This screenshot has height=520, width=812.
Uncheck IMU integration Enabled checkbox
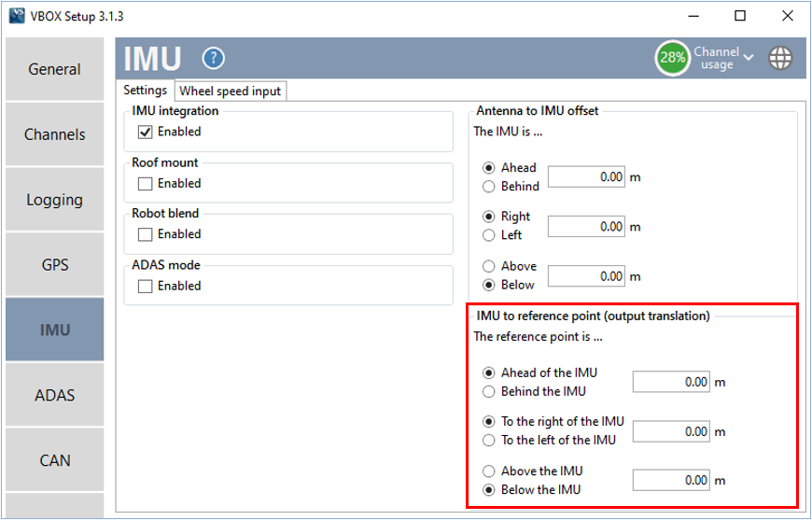[145, 132]
